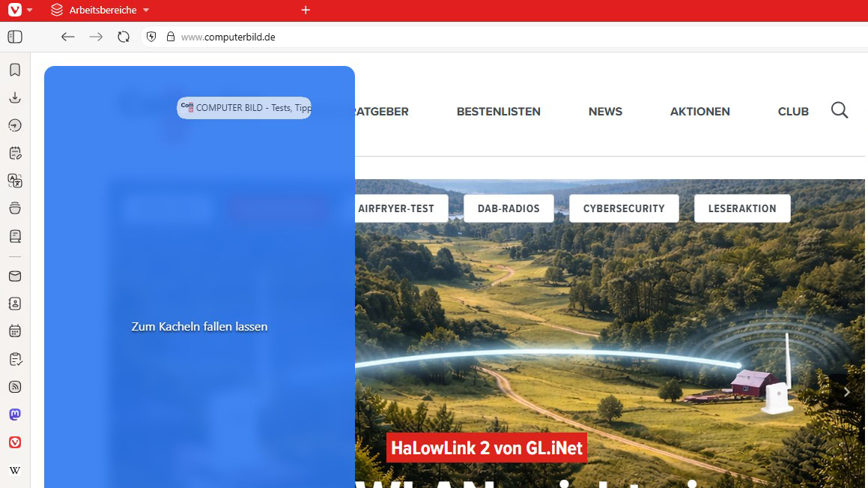Advance the carousel with the right chevron
The image size is (868, 488).
847,392
